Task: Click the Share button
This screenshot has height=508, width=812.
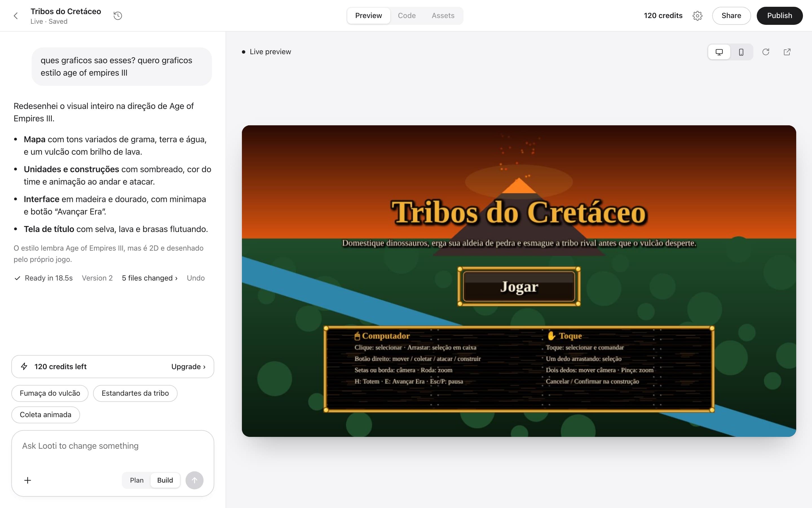Action: pyautogui.click(x=731, y=16)
